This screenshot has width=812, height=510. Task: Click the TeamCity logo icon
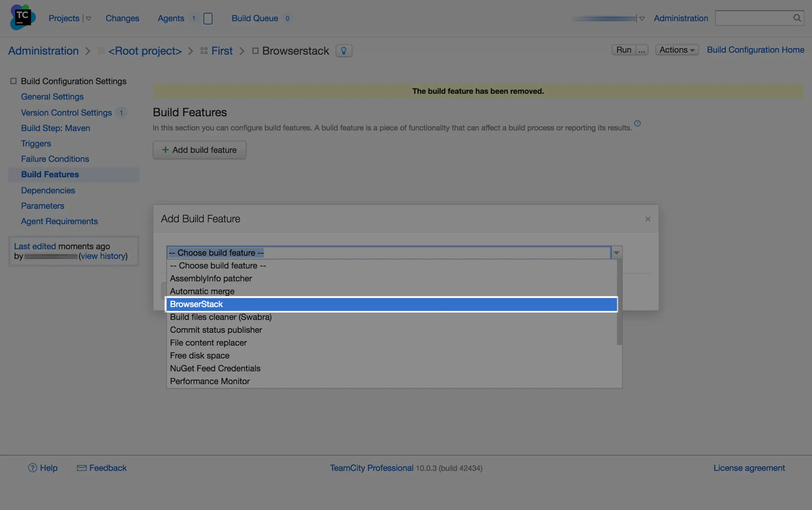coord(22,18)
